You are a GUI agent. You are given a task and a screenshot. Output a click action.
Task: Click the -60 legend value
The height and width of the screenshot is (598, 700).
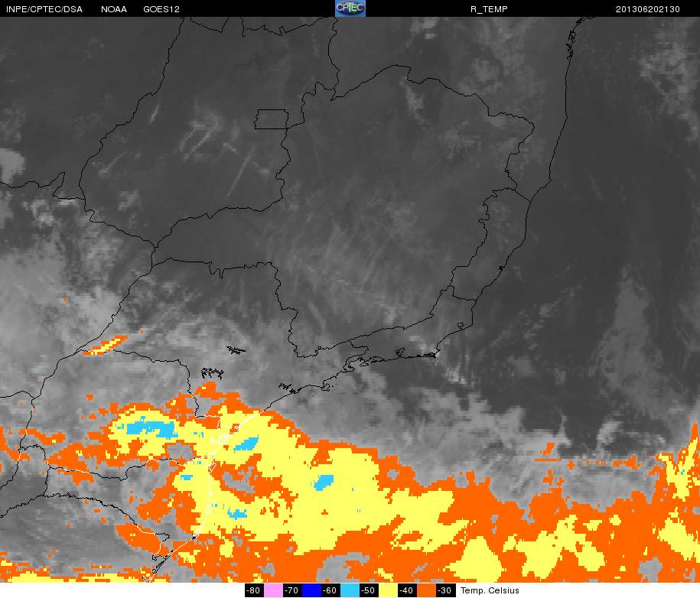tap(330, 590)
